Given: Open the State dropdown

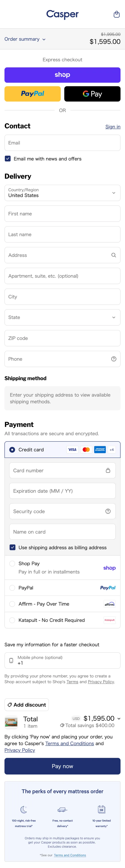Looking at the screenshot, I should pyautogui.click(x=62, y=317).
